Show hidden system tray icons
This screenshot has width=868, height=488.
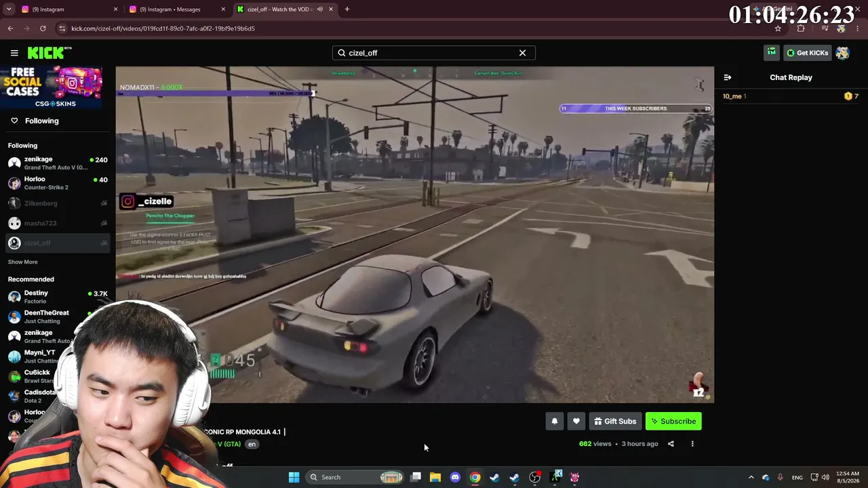751,477
